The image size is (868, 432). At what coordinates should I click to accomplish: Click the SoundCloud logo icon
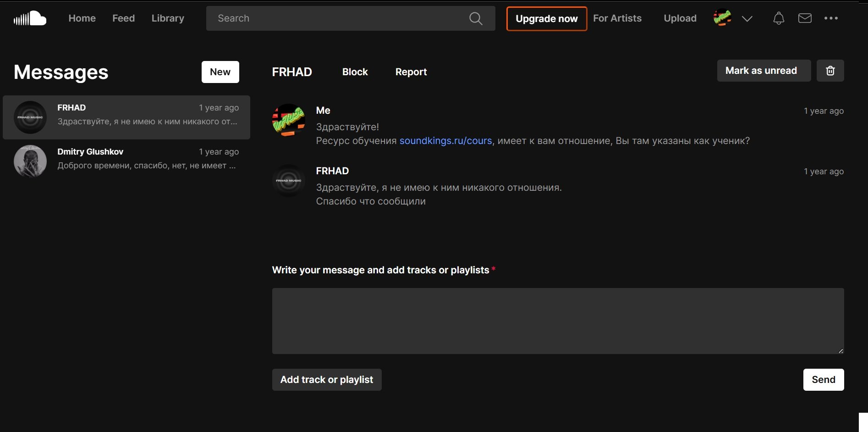click(30, 18)
